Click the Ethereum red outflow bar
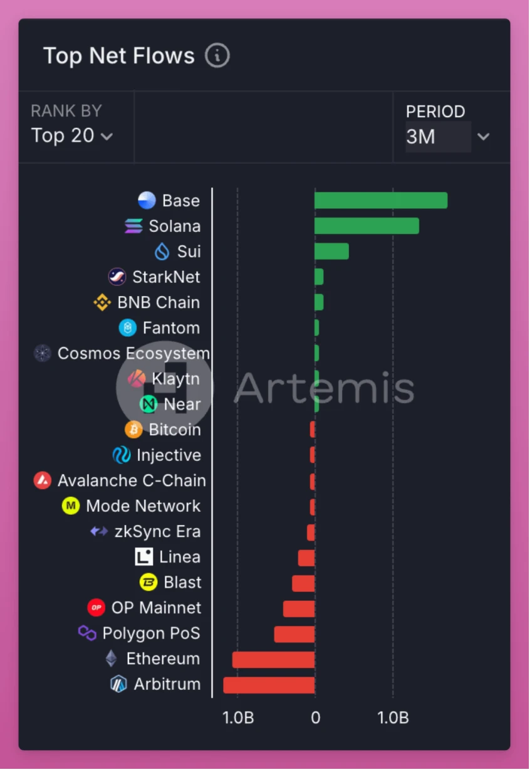Screen dimensions: 532x772 click(x=273, y=659)
